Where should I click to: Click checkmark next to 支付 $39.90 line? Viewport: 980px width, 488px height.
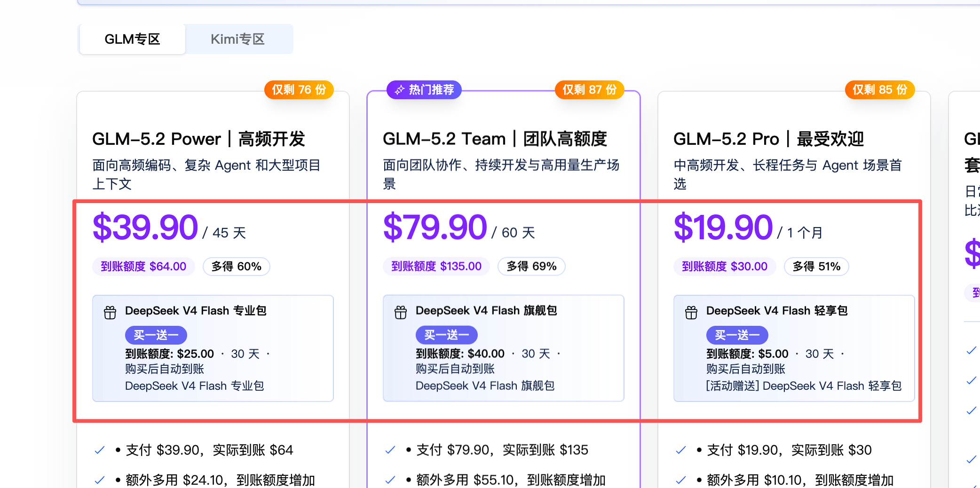click(x=100, y=450)
